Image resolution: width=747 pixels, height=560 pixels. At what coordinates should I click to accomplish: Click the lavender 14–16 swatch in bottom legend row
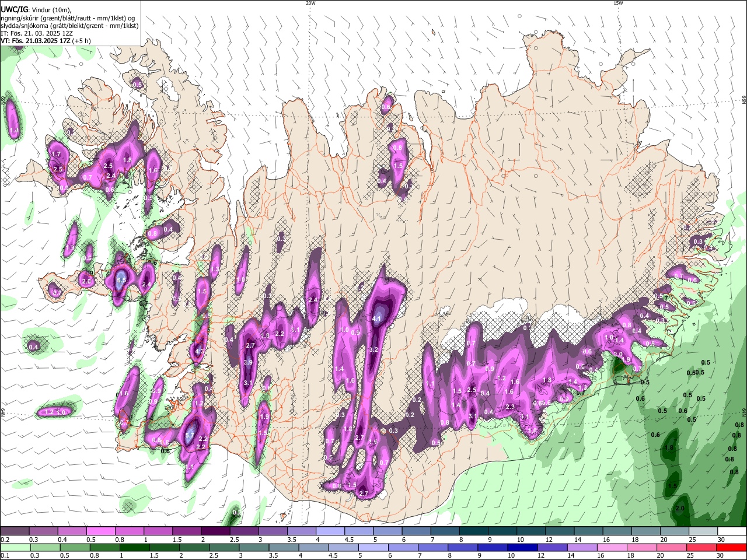[582, 548]
